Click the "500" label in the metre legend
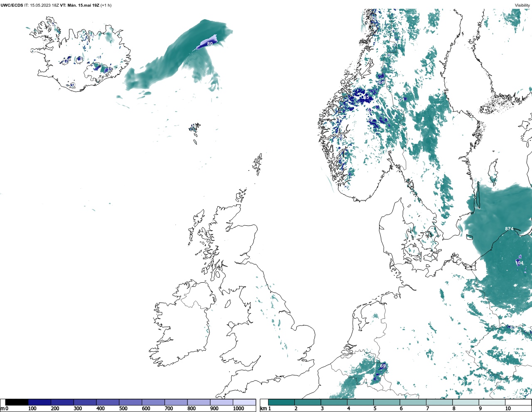This screenshot has width=532, height=412. coord(123,409)
